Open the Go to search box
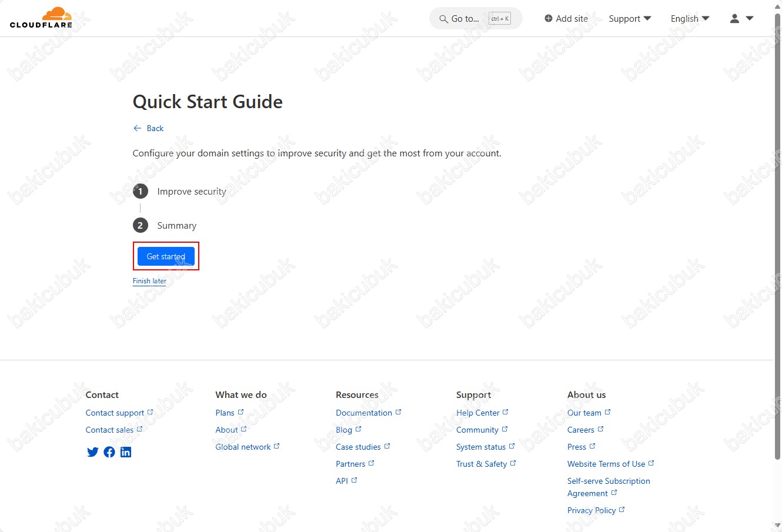The image size is (782, 532). point(476,19)
